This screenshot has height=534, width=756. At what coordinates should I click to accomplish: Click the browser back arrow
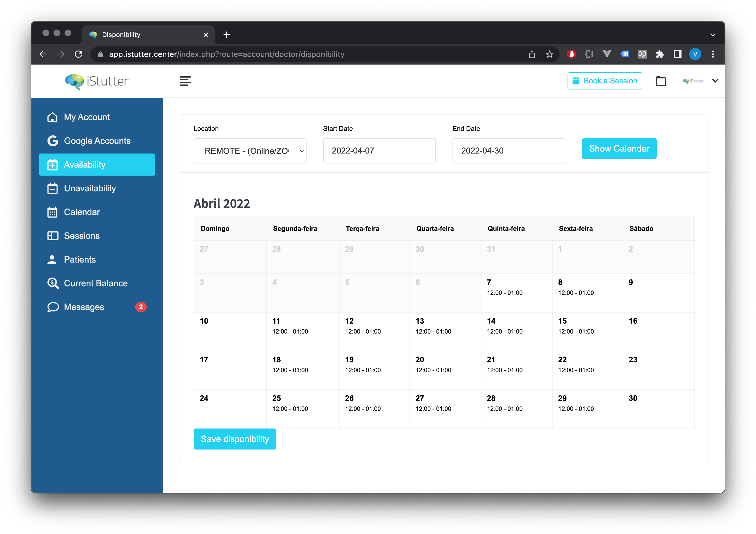click(x=43, y=54)
